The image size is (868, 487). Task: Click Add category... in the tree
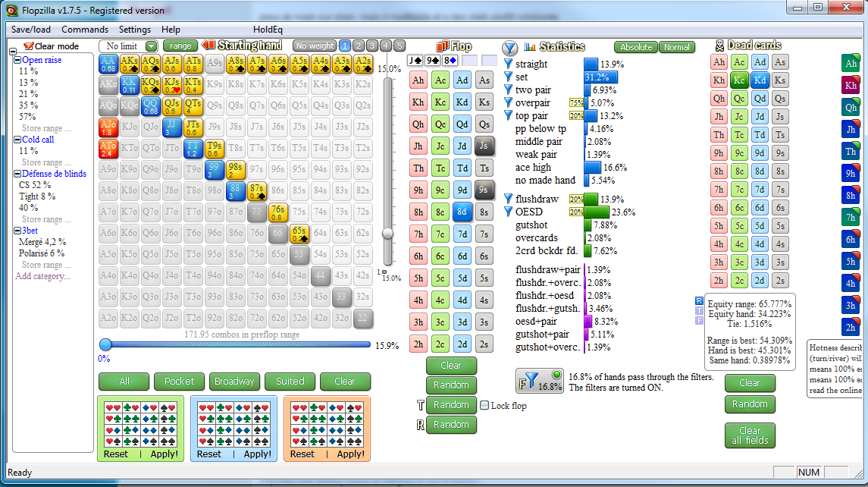[42, 276]
